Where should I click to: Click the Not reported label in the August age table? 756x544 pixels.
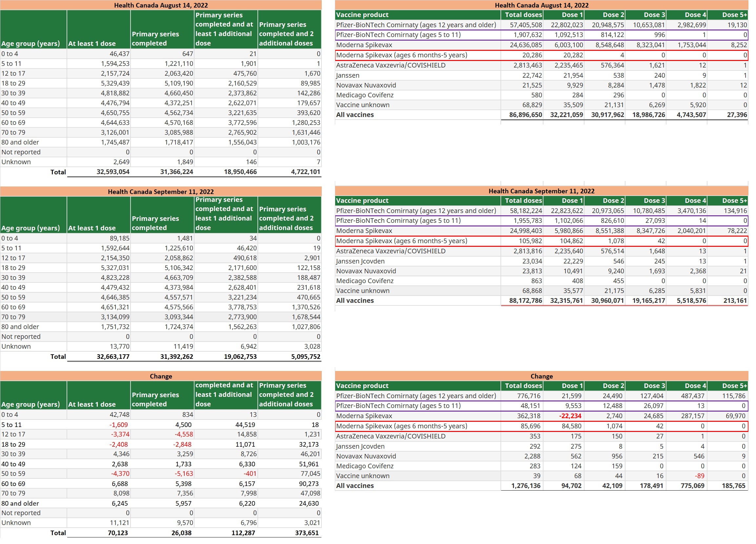[21, 152]
